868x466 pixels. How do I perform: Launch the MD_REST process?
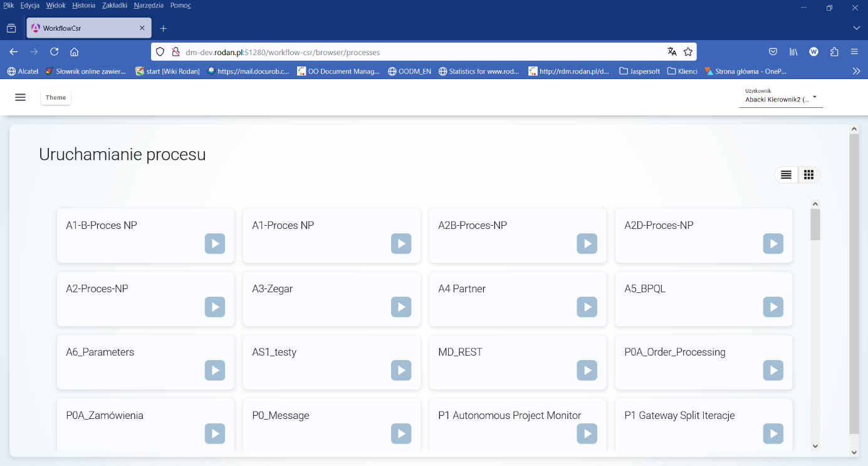tap(587, 371)
